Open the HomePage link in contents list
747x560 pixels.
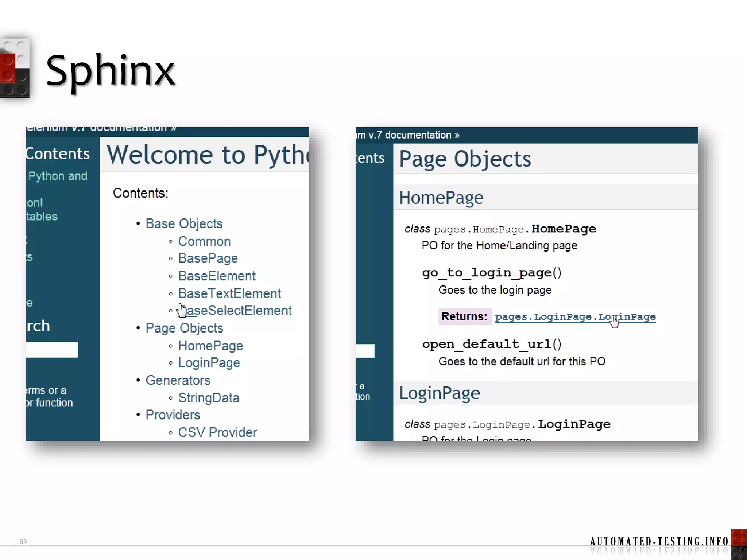pyautogui.click(x=210, y=346)
